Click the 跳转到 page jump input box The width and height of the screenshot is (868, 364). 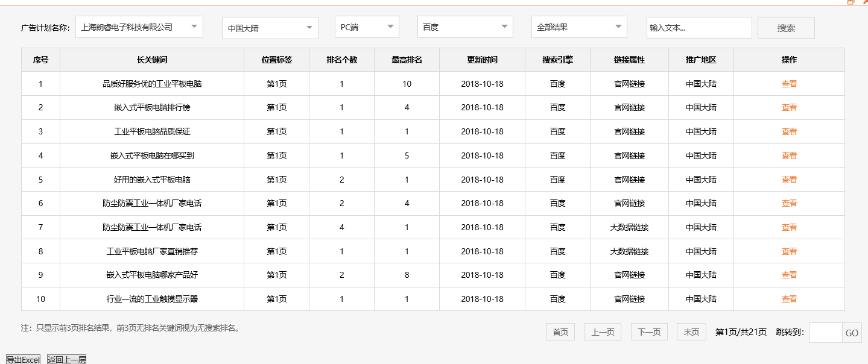tap(825, 333)
